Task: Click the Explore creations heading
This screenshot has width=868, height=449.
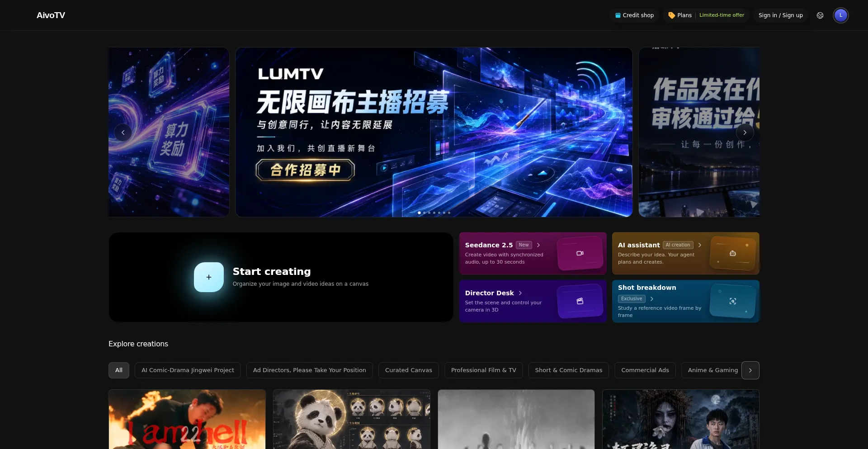Action: (x=138, y=344)
